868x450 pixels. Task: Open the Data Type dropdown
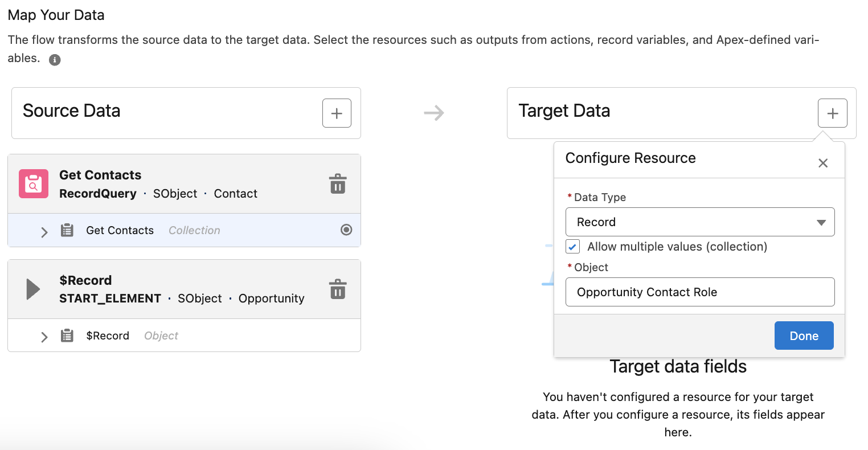(x=699, y=222)
